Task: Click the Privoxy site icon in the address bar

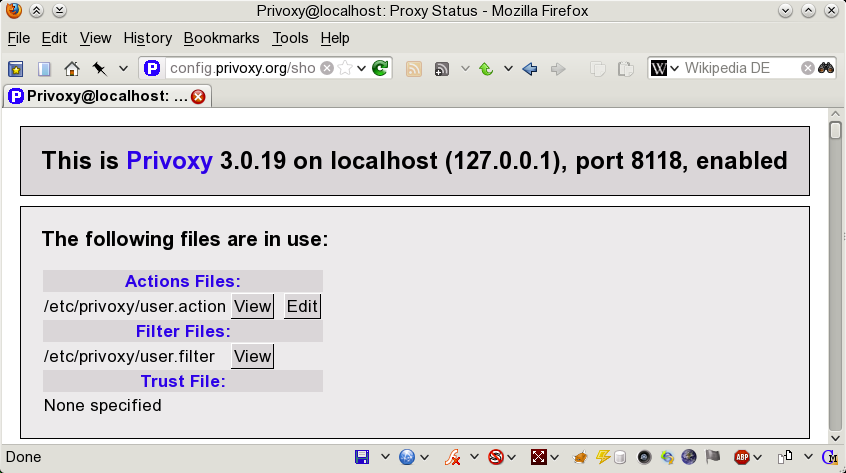Action: click(152, 68)
